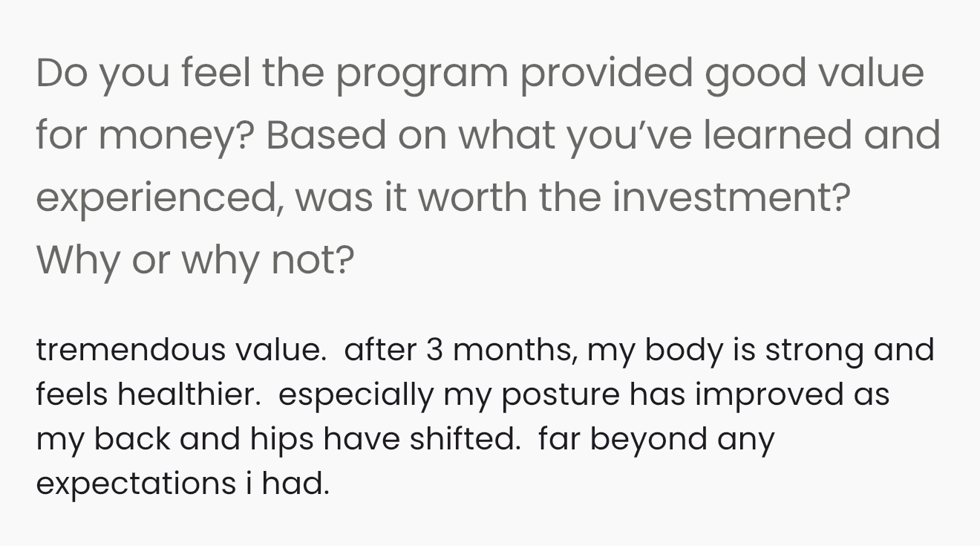Click the words "good value" in the question
Image resolution: width=980 pixels, height=546 pixels.
(x=814, y=74)
